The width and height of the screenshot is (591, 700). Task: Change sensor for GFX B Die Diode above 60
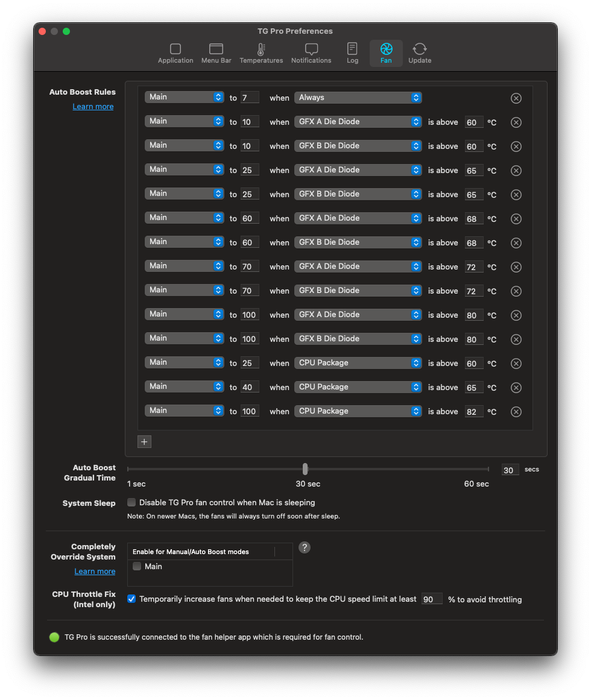(x=358, y=145)
